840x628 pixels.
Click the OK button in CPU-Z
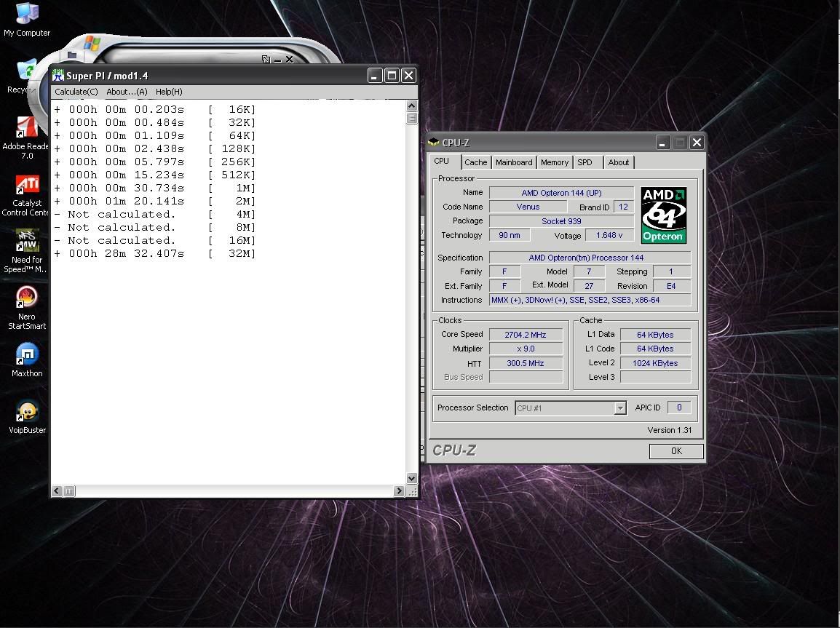click(676, 450)
